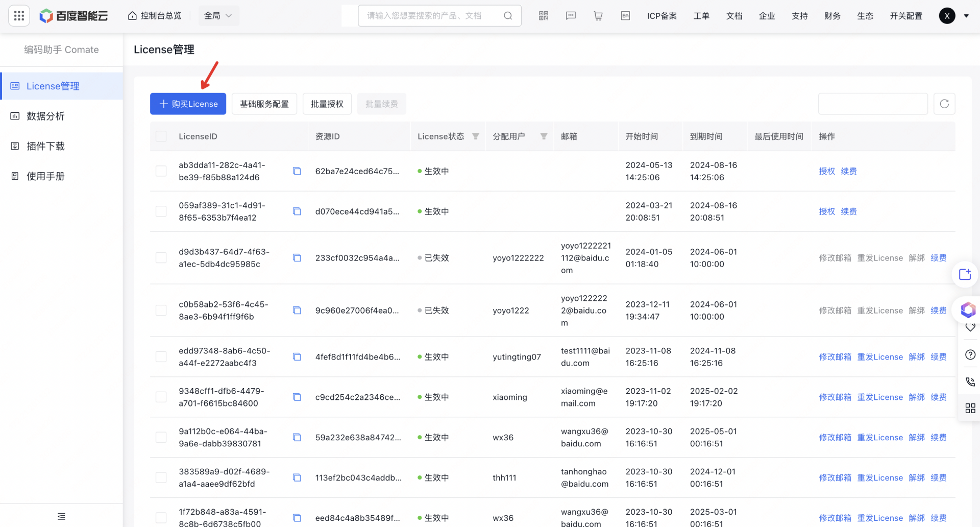Copy LicenseID d9d3b437-64d7-4f63
980x527 pixels.
point(297,258)
